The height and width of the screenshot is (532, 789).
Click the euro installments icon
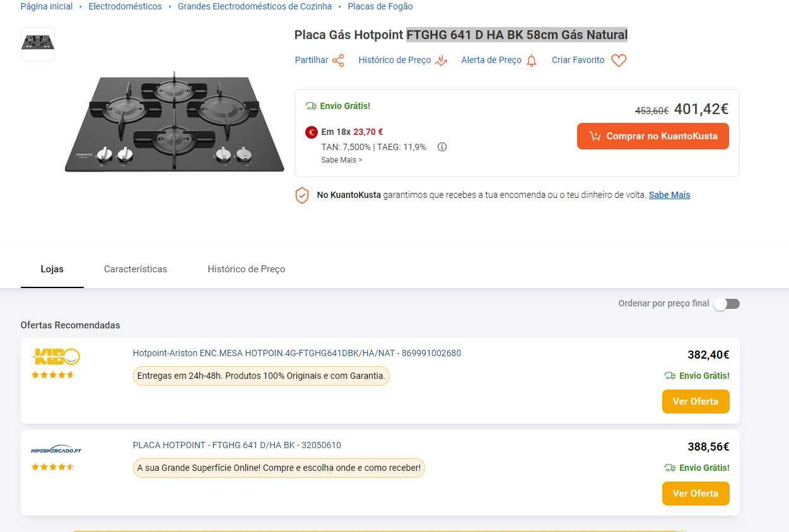(311, 132)
